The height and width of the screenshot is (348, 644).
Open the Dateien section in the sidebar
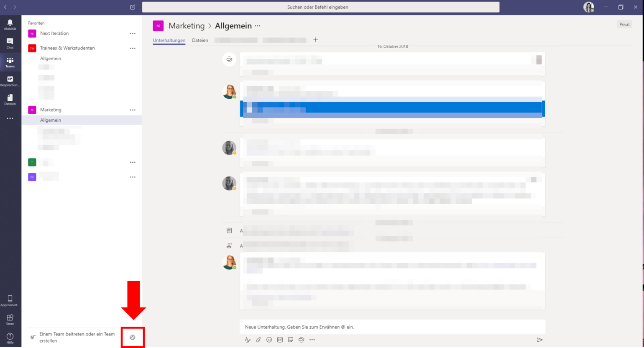coord(10,100)
